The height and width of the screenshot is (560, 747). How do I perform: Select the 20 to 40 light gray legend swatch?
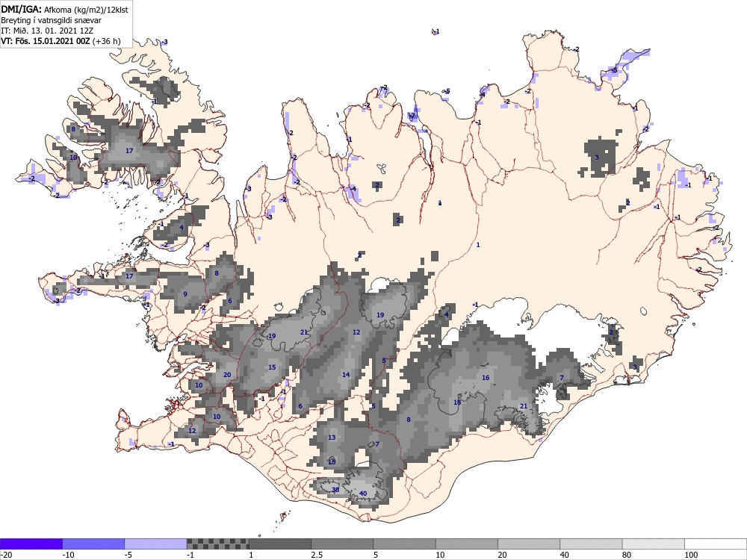click(529, 544)
